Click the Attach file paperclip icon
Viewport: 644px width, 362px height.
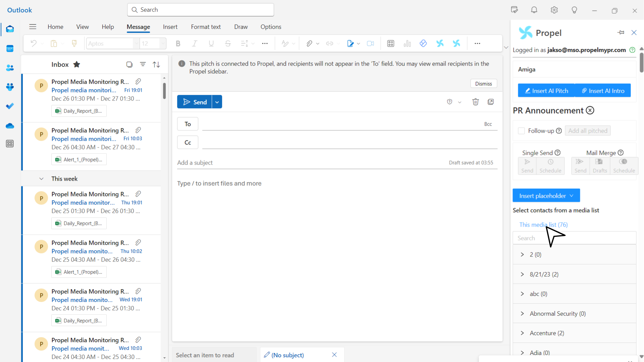[309, 44]
